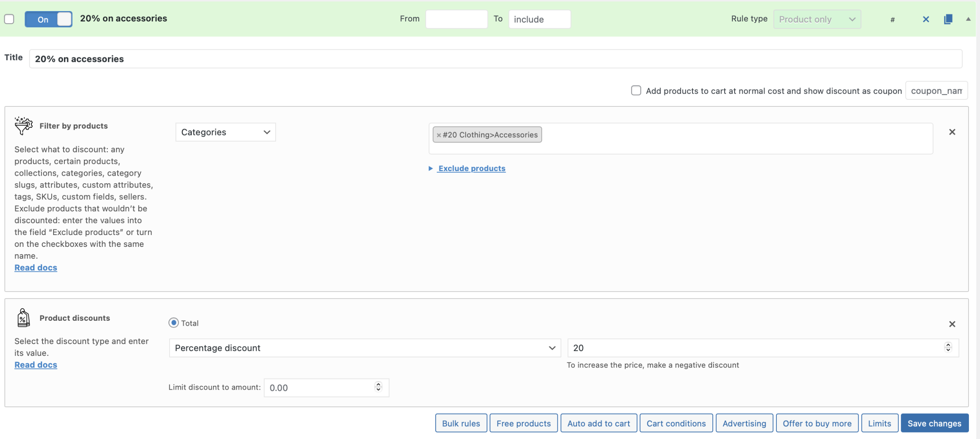The height and width of the screenshot is (439, 980).
Task: Click the duplicate rule copy icon
Action: tap(948, 19)
